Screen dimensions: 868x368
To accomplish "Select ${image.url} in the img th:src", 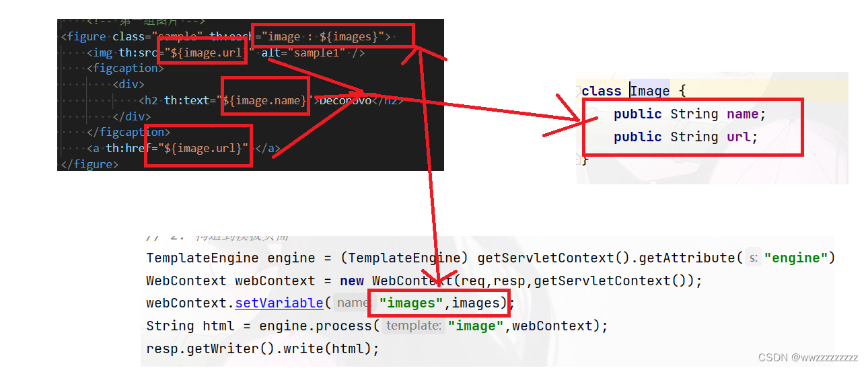I will (x=209, y=52).
